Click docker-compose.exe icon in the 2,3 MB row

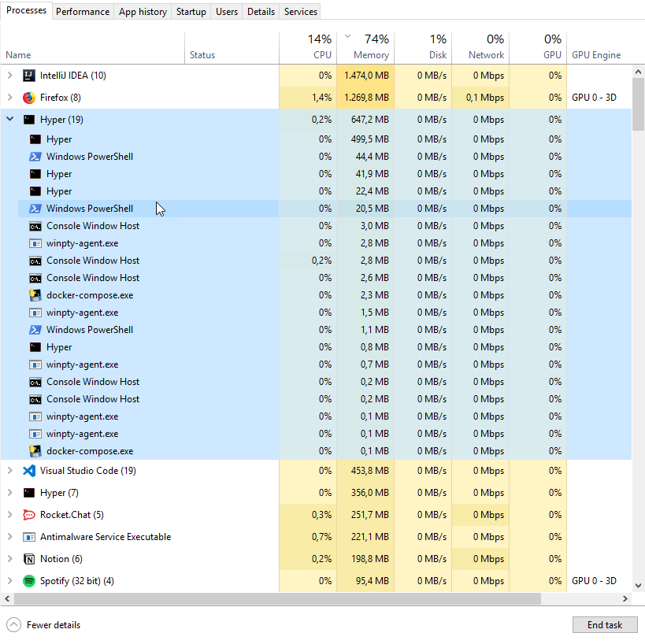coord(35,295)
